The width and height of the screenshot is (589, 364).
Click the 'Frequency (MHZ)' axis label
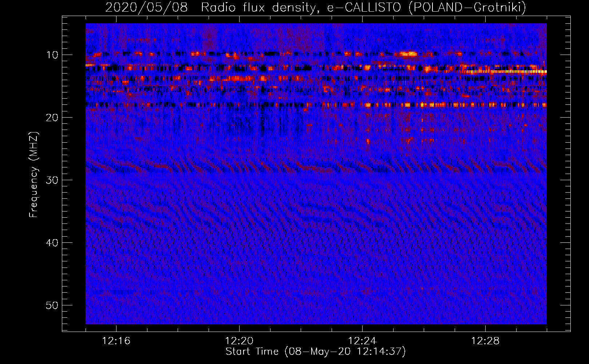[x=33, y=175]
